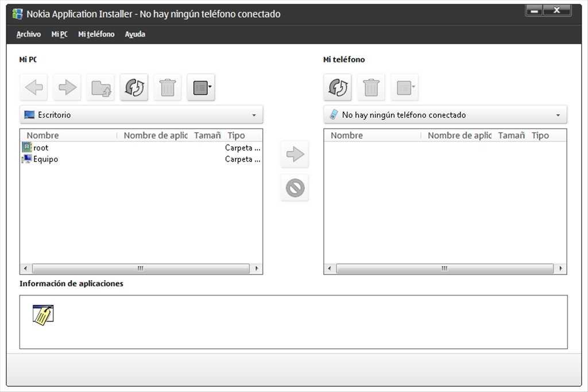588x392 pixels.
Task: Delete selected item in Mi PC toolbar
Action: tap(167, 87)
